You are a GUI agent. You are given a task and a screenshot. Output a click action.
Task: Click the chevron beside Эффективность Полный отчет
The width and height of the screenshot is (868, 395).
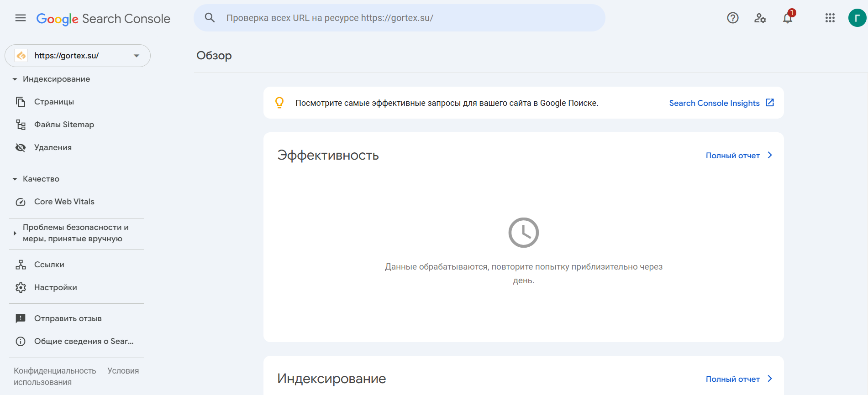click(x=770, y=155)
